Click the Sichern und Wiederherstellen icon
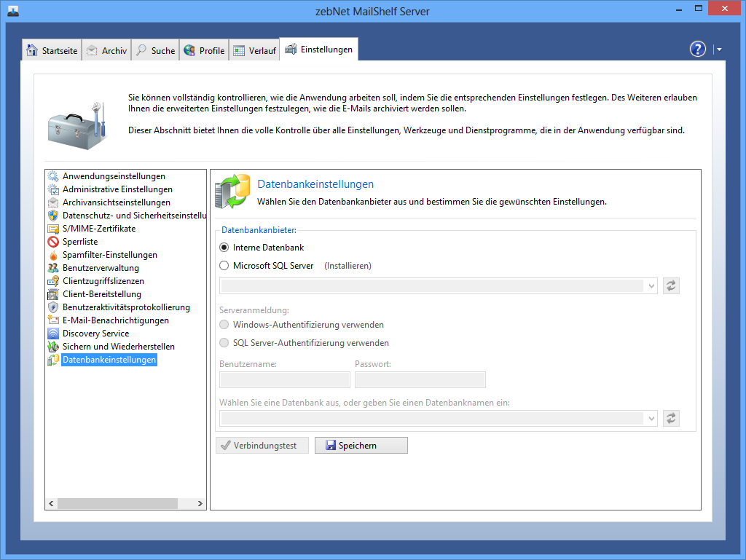Screen dimensions: 746x560 [53, 347]
